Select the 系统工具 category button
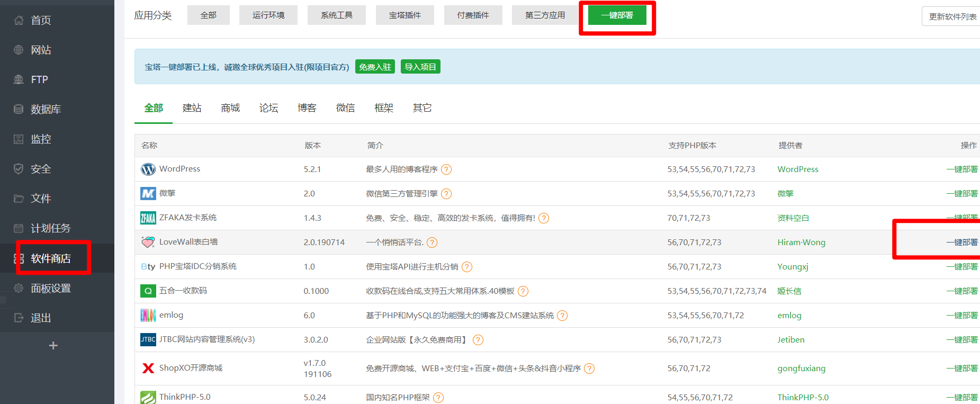This screenshot has width=980, height=404. pyautogui.click(x=337, y=15)
